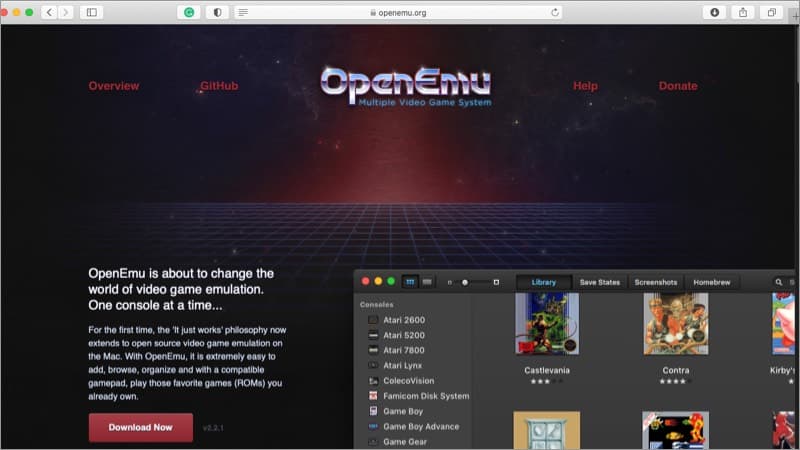Open the Help link

coord(585,86)
